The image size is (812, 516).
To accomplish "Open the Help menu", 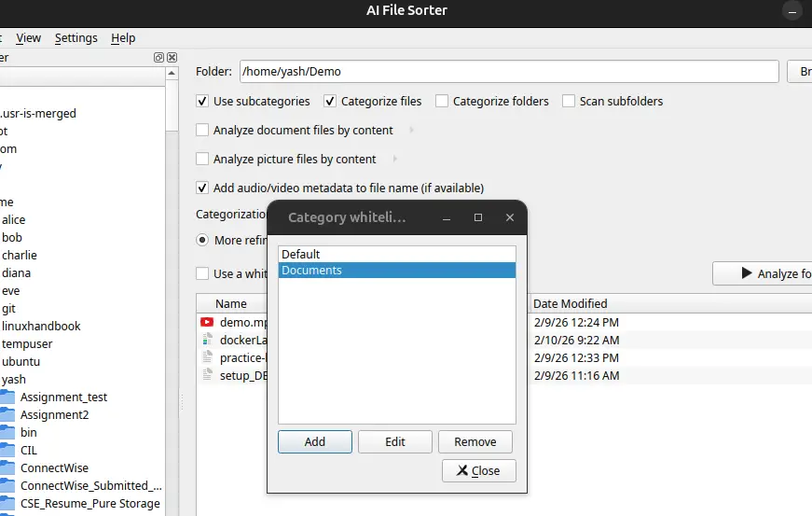I will point(123,38).
